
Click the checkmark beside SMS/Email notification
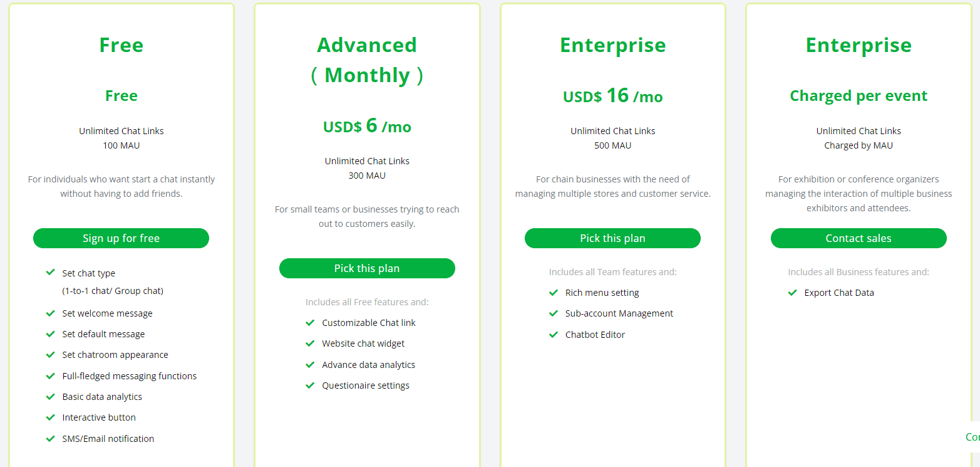point(50,438)
